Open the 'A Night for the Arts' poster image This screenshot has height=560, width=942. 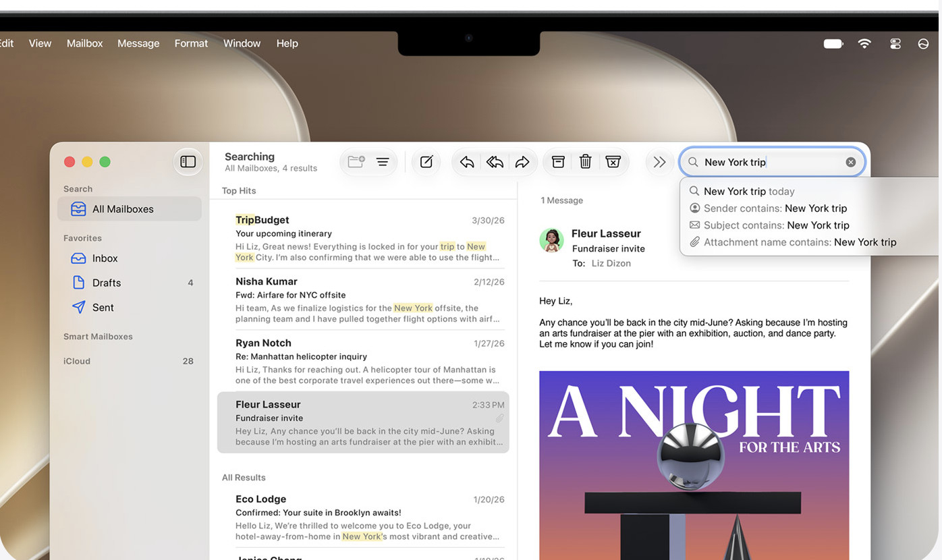tap(694, 466)
